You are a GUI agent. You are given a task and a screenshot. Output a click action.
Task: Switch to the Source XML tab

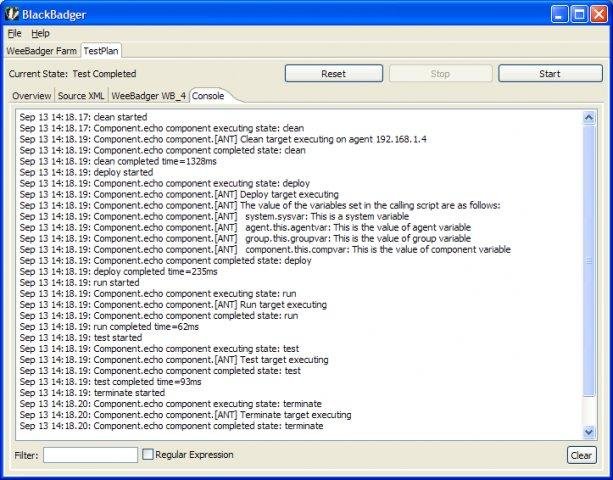81,96
